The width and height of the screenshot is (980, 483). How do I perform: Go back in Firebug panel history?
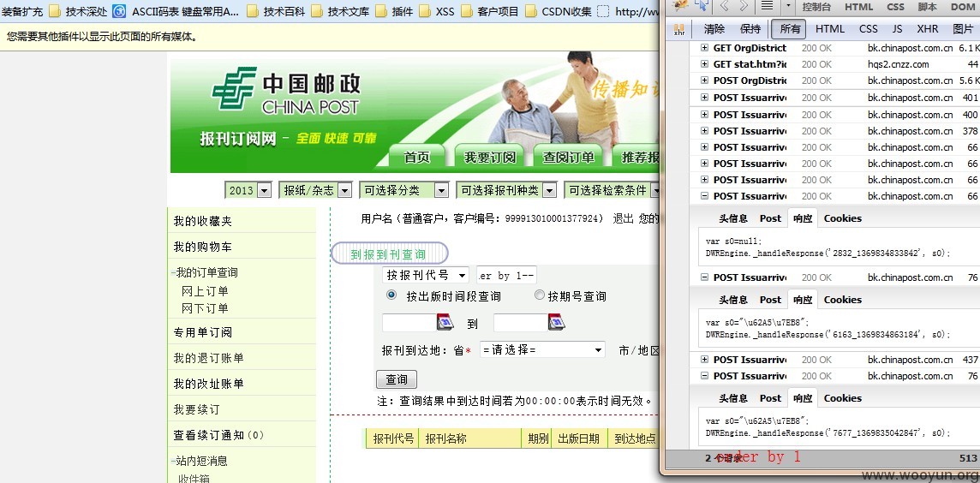click(x=725, y=7)
